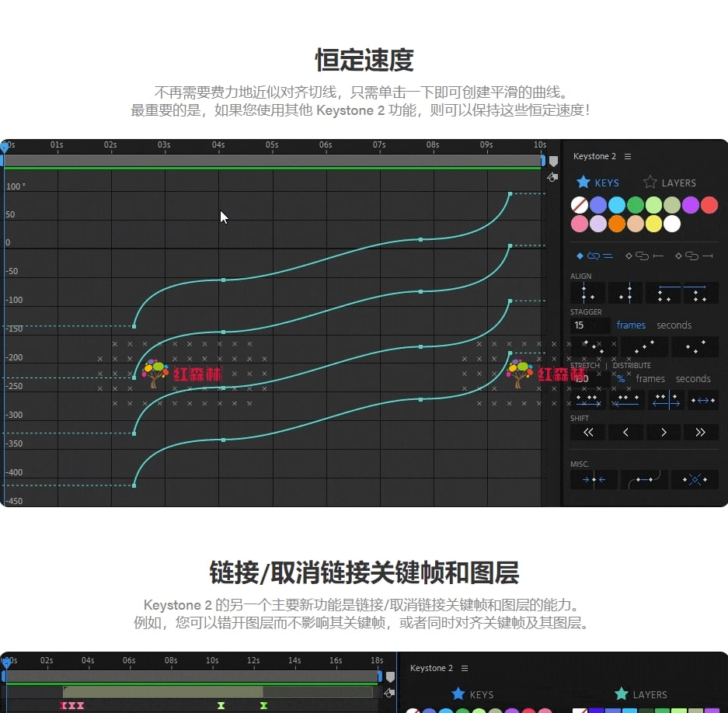Click the snap keys to playhead icon under MISC

tap(594, 479)
